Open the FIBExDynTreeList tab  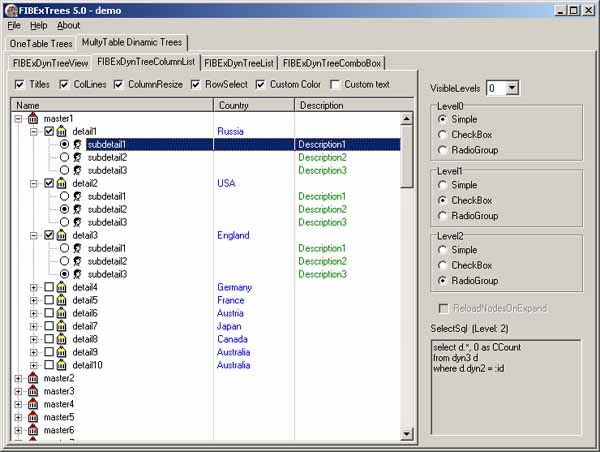coord(239,63)
